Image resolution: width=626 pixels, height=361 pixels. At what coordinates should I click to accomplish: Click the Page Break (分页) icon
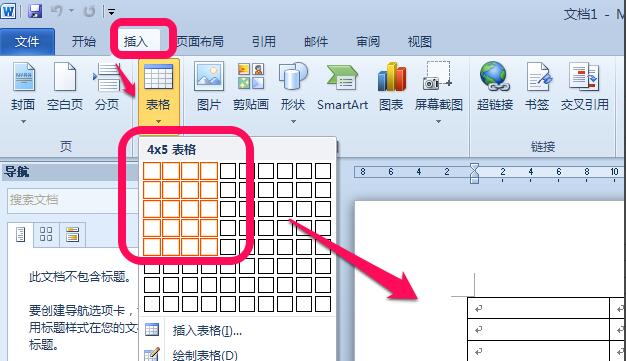pos(107,77)
